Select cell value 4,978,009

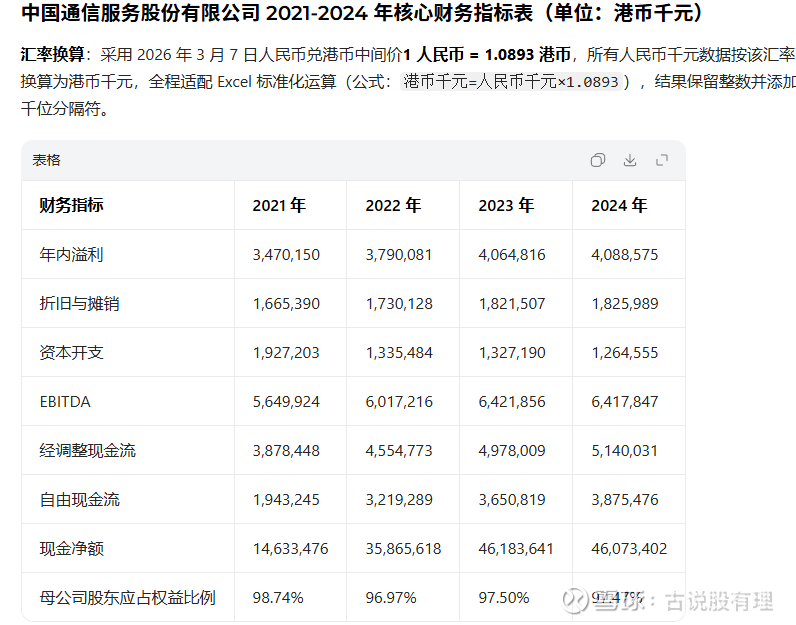click(x=512, y=450)
